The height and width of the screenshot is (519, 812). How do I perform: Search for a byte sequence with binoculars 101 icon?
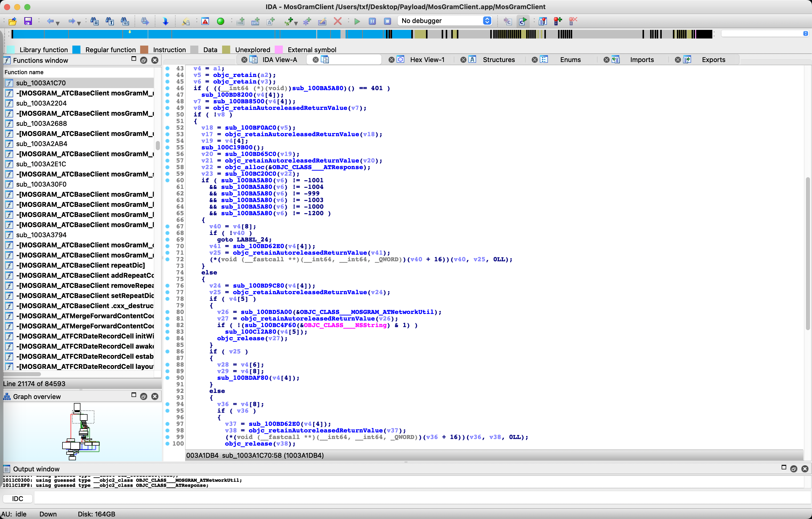coord(125,21)
